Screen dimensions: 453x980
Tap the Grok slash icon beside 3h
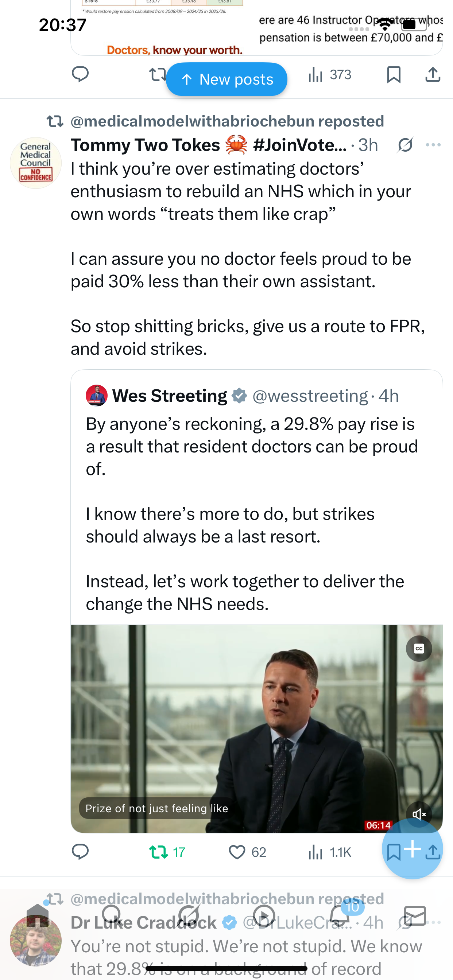(405, 145)
